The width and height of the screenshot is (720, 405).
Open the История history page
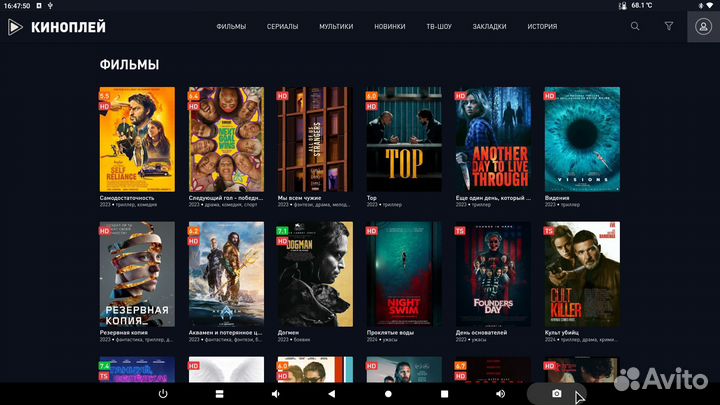pos(542,26)
